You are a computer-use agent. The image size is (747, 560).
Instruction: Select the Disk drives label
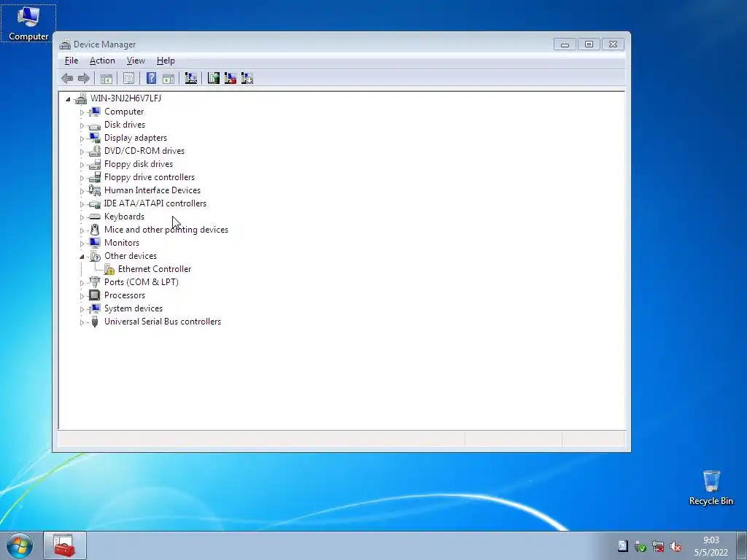[x=125, y=125]
